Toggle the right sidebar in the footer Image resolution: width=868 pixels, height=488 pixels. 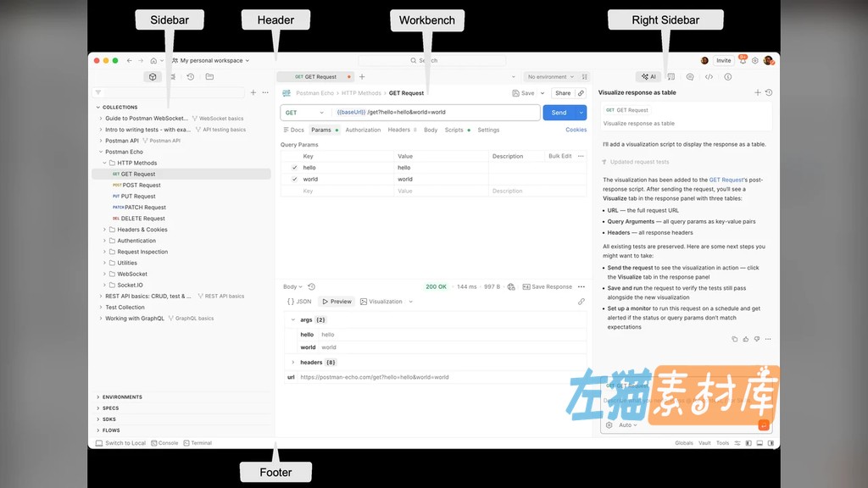[771, 443]
